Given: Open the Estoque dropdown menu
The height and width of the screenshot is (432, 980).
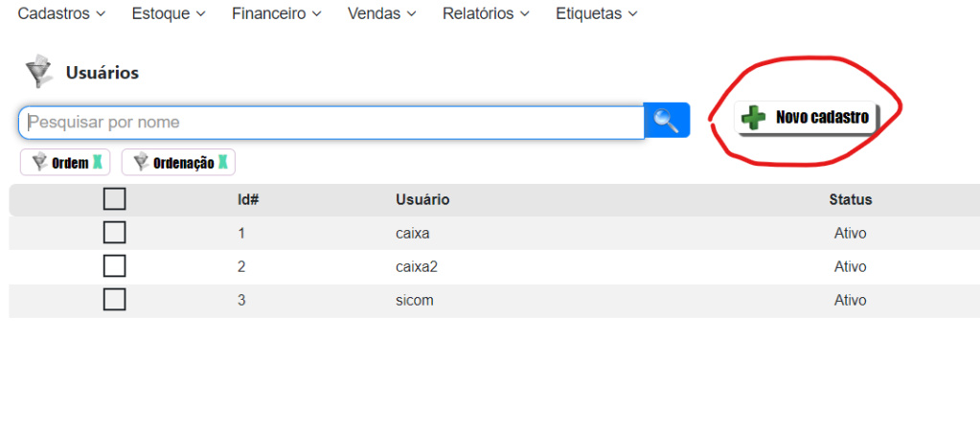Looking at the screenshot, I should [x=168, y=14].
